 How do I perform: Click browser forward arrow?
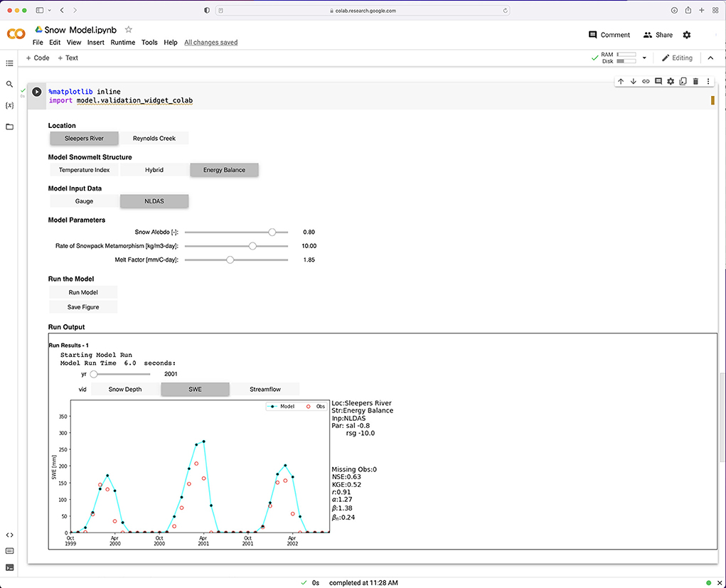(x=75, y=10)
